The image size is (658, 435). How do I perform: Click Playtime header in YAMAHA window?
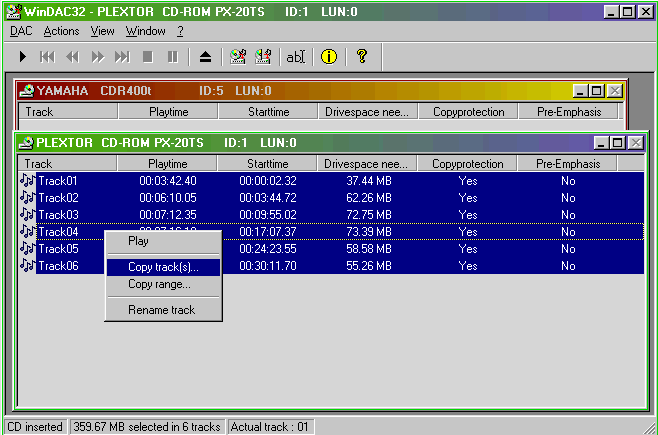pos(168,112)
